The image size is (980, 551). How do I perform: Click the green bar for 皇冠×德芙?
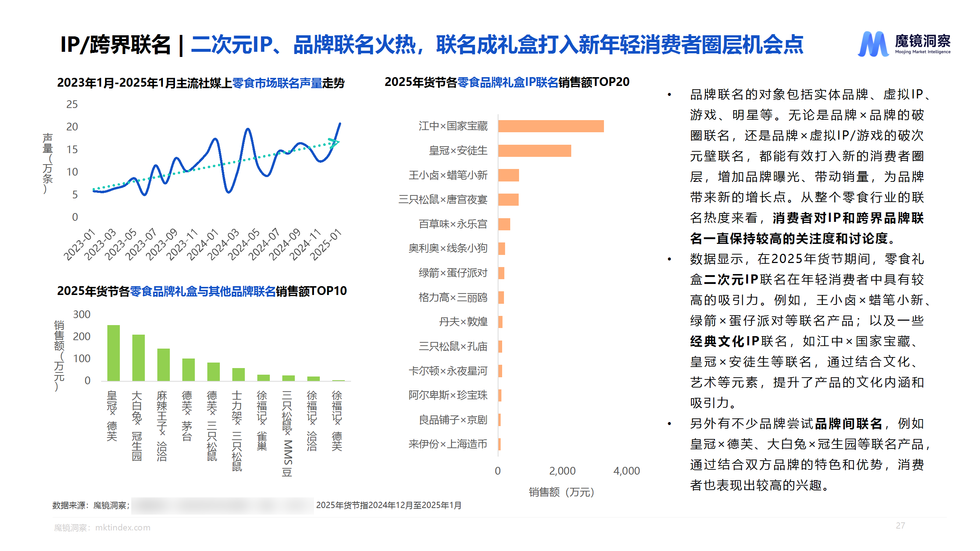[113, 353]
